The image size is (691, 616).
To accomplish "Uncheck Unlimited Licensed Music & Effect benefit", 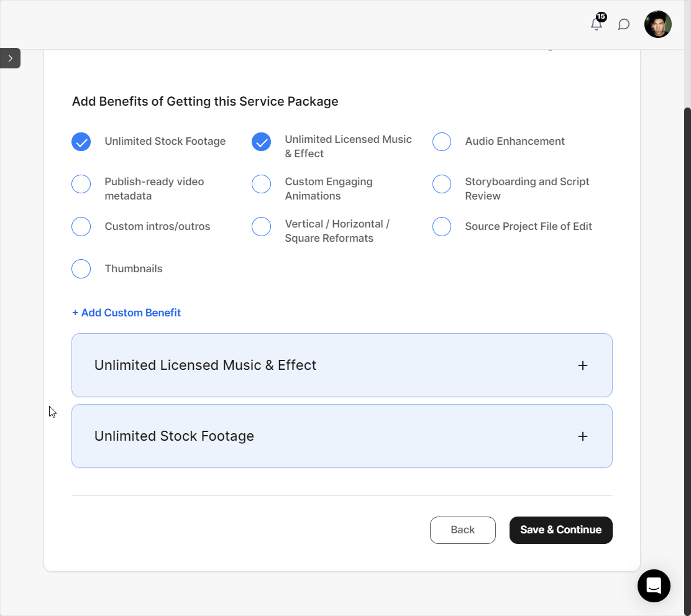I will coord(262,142).
